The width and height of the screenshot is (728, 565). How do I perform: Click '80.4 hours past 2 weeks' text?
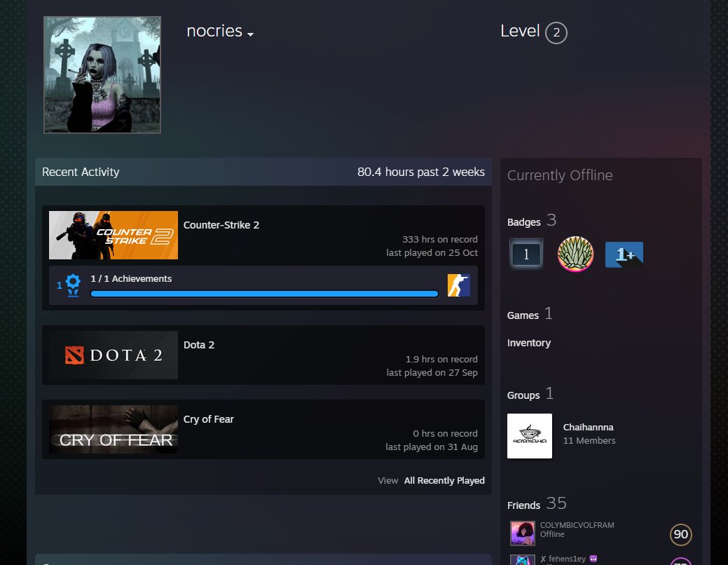tap(421, 172)
